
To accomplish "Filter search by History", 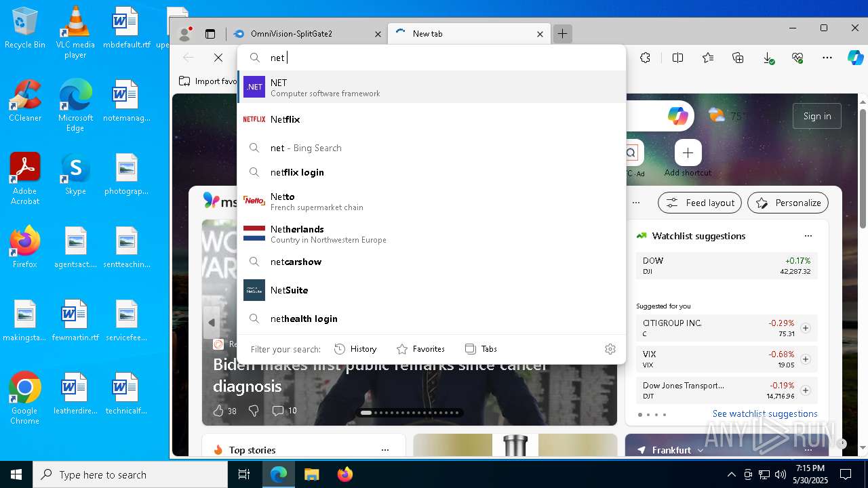I will click(355, 349).
